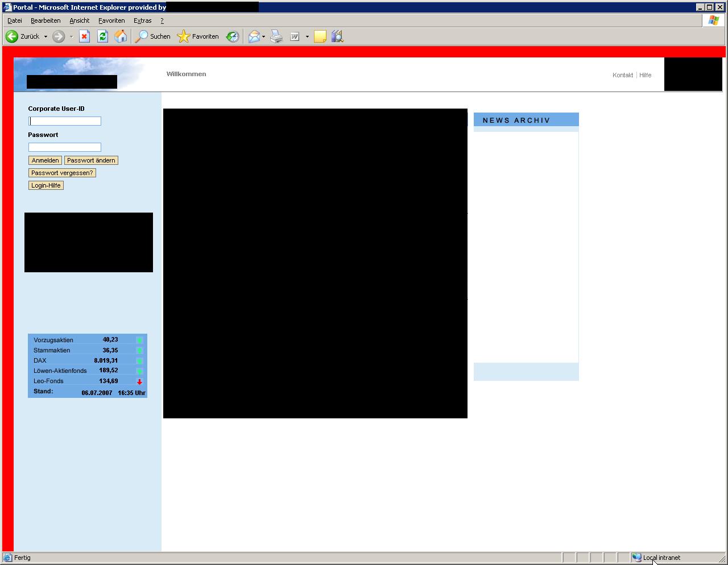728x565 pixels.
Task: Refresh the page with the reload icon
Action: tap(102, 36)
